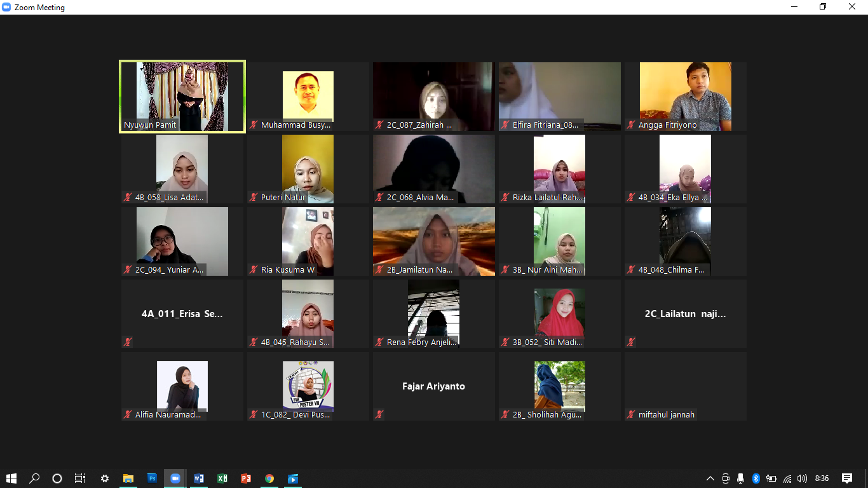The height and width of the screenshot is (488, 868).
Task: Click muted mic icon beside 4B_058_Lisa Adat
Action: click(x=128, y=198)
